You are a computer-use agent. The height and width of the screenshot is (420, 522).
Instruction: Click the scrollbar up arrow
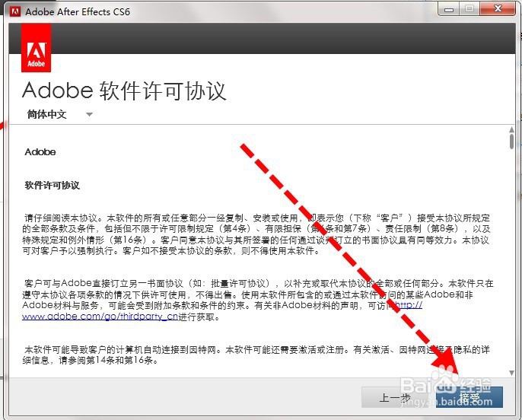click(511, 129)
